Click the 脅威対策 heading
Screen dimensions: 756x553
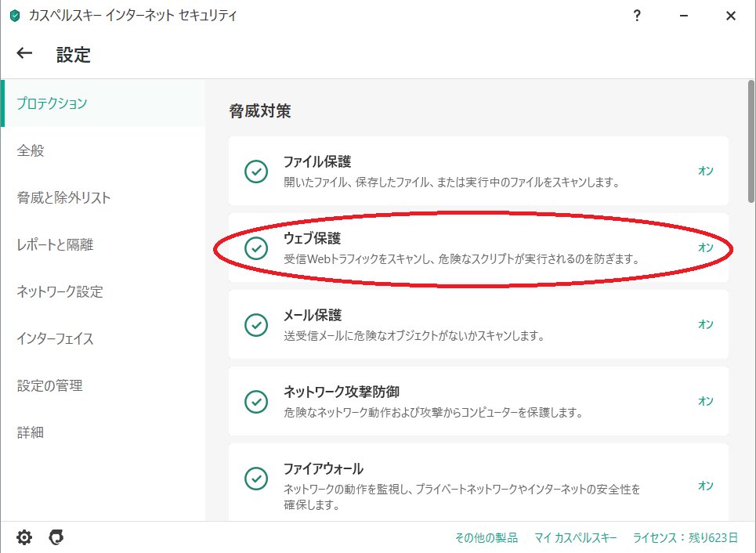coord(260,111)
